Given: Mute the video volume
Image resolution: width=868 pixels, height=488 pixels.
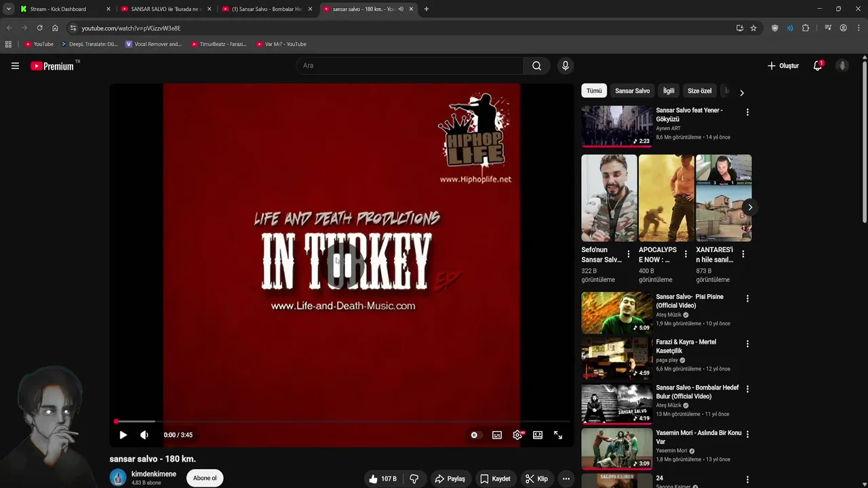Looking at the screenshot, I should 144,435.
